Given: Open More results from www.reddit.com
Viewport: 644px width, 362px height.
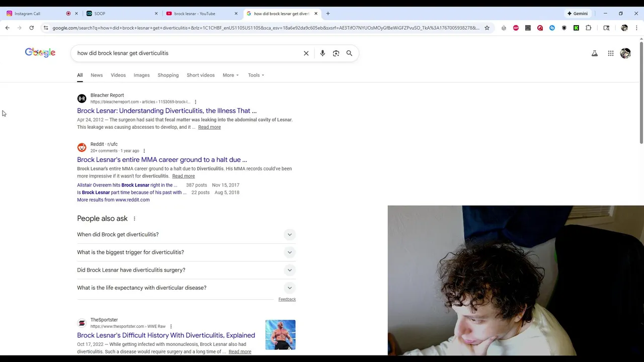Looking at the screenshot, I should 113,200.
